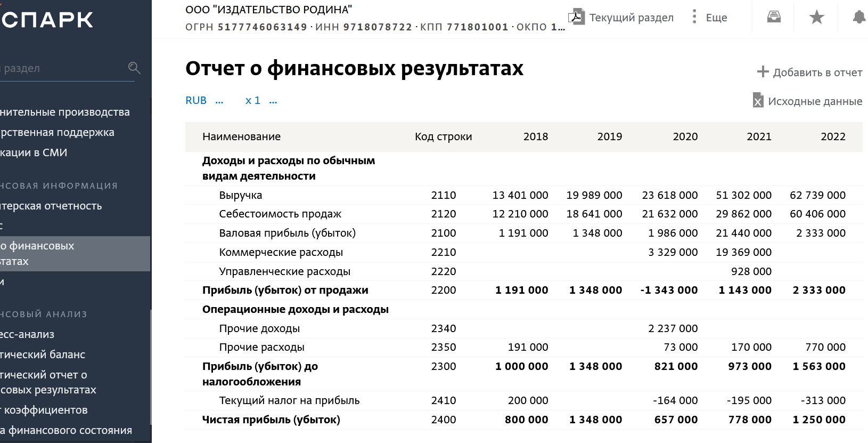Open Оценка финансового состояния sidebar item
The width and height of the screenshot is (868, 443).
click(x=66, y=430)
